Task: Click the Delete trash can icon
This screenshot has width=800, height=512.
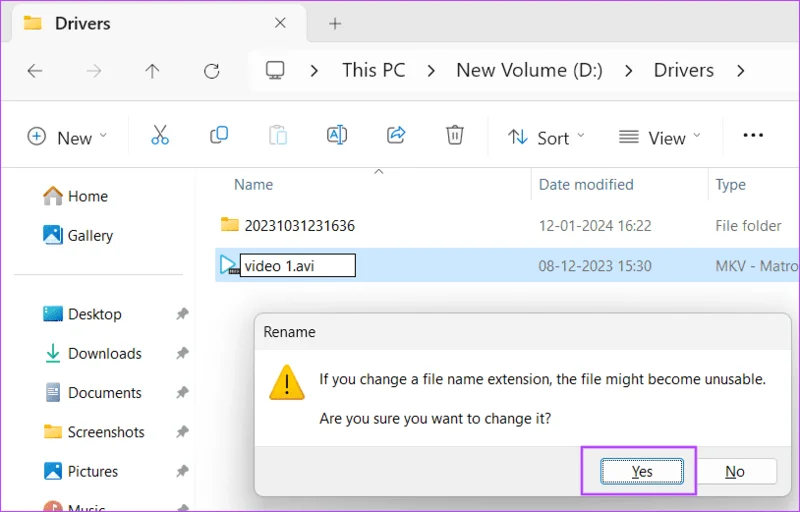Action: [455, 135]
